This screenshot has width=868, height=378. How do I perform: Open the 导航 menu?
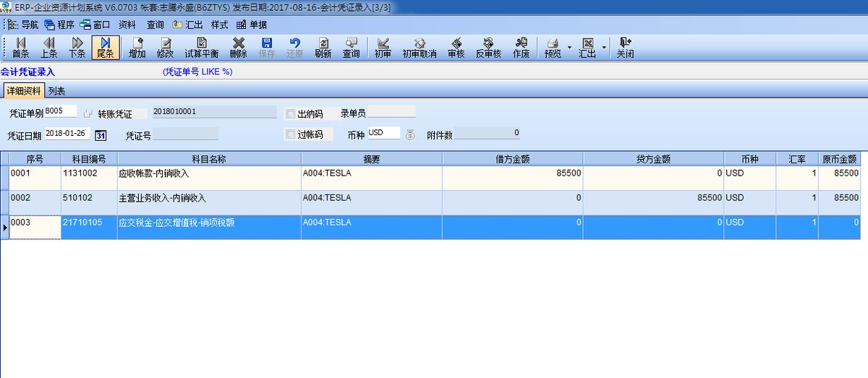point(23,24)
